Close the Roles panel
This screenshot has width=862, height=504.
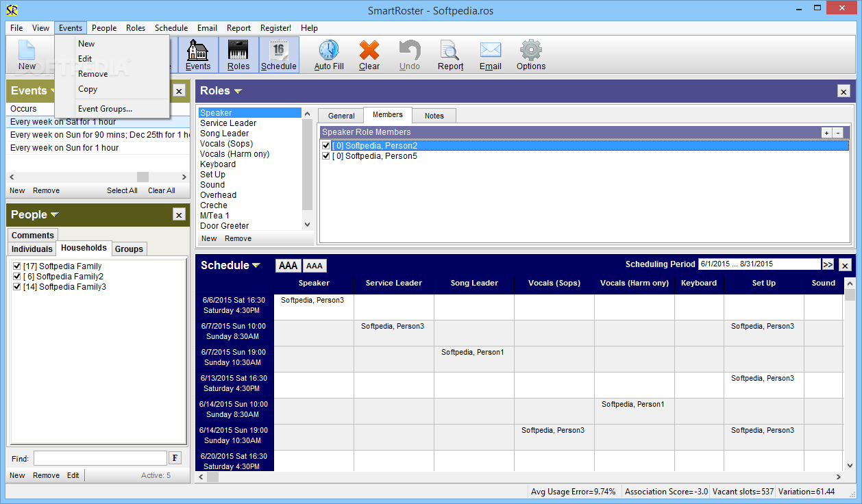point(843,91)
